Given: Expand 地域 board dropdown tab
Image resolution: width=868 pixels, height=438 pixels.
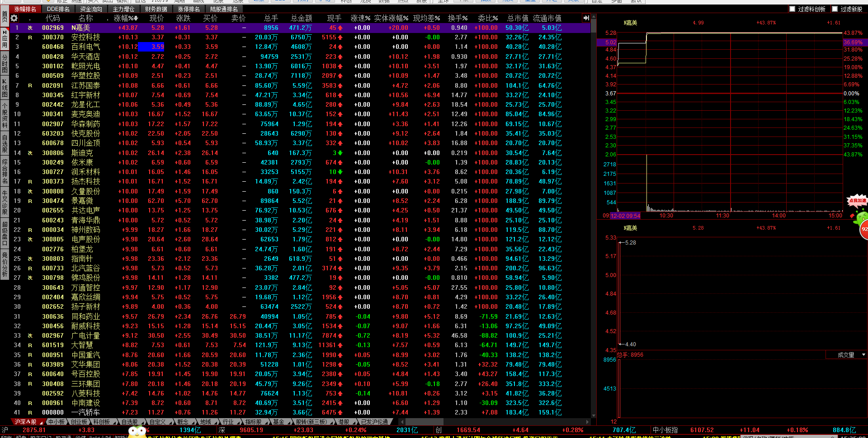Looking at the screenshot, I should point(206,422).
